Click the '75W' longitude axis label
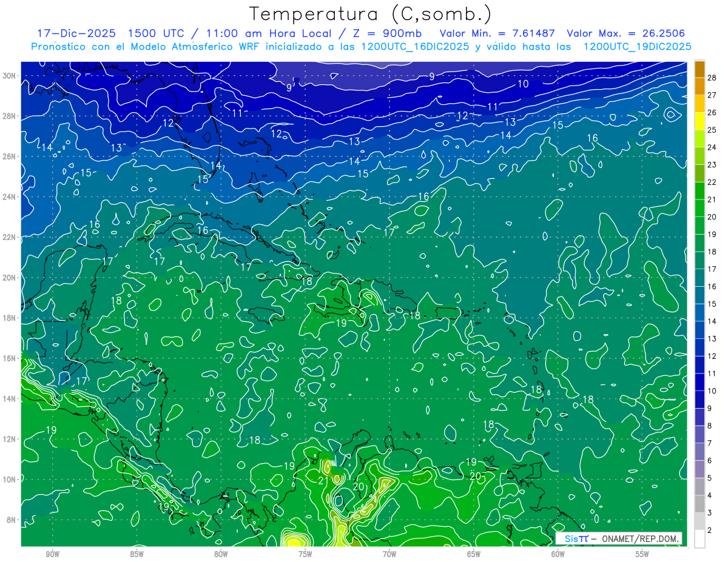This screenshot has width=728, height=562. [305, 554]
